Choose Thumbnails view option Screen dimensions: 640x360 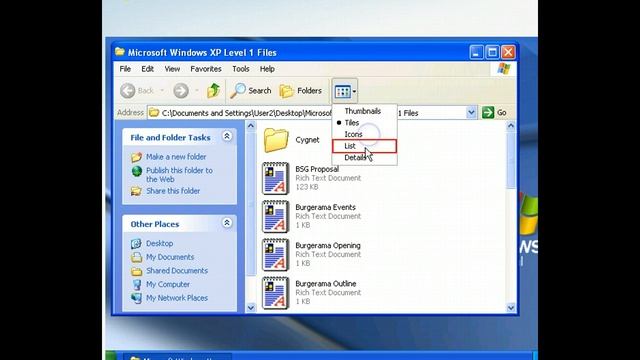[x=364, y=111]
